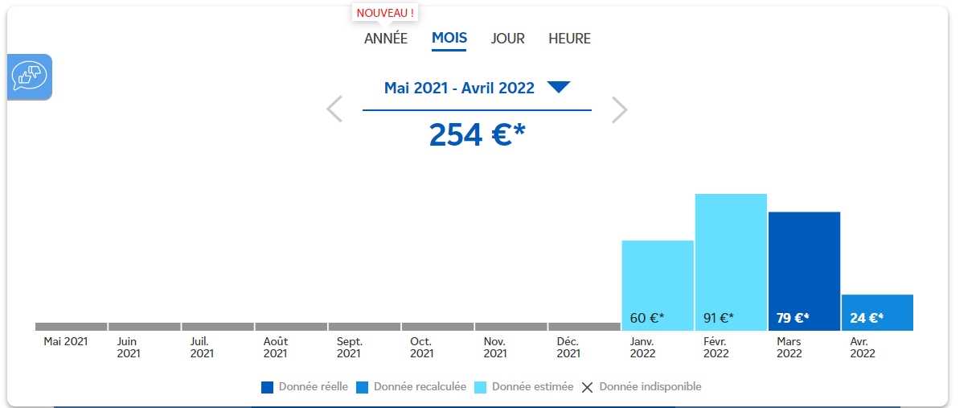The image size is (980, 408).
Task: Select the February 2022 bar showing 91 €
Action: pyautogui.click(x=731, y=262)
